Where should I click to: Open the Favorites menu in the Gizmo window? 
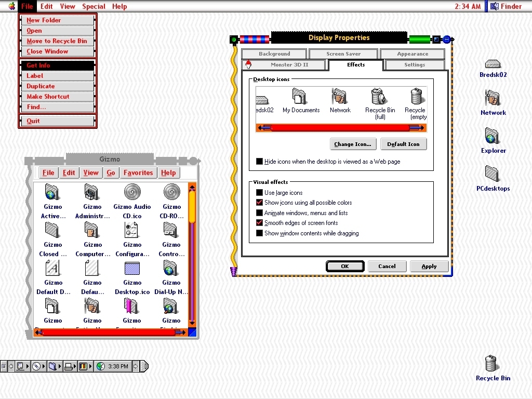click(x=138, y=172)
